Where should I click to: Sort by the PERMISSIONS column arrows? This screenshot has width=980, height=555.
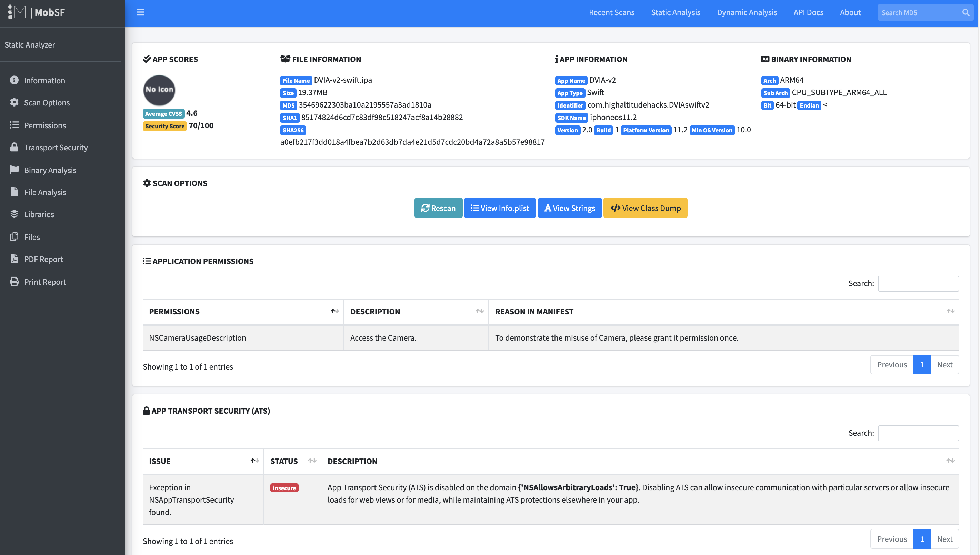pos(335,311)
